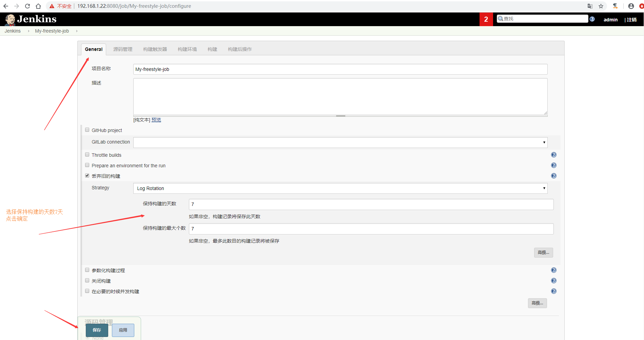Reload the page with the refresh icon

click(x=27, y=6)
